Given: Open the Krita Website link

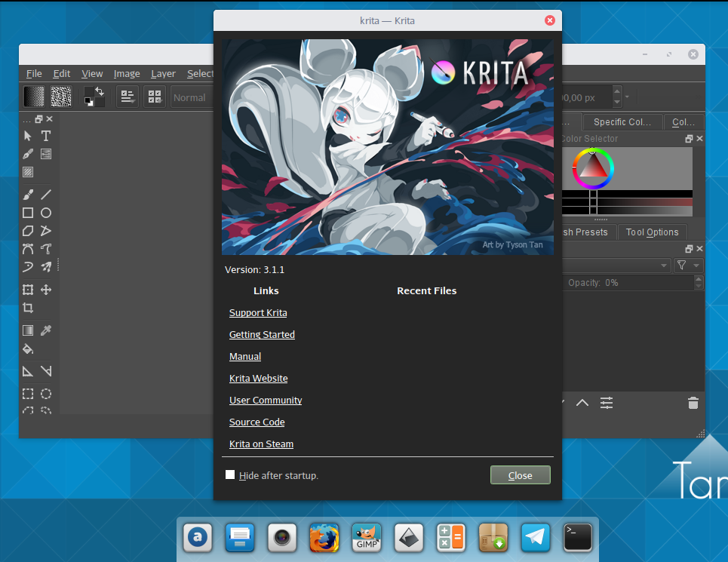Looking at the screenshot, I should click(258, 378).
